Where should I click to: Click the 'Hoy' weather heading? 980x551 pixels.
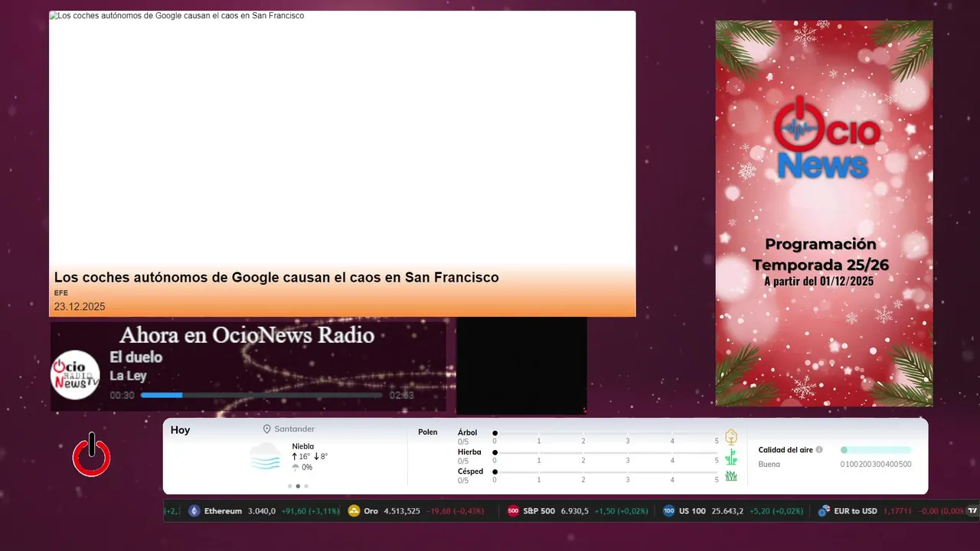[181, 430]
